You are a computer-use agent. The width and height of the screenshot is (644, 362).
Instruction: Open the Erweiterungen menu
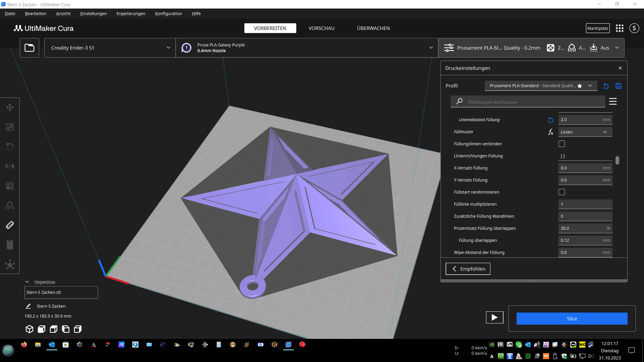tap(131, 13)
